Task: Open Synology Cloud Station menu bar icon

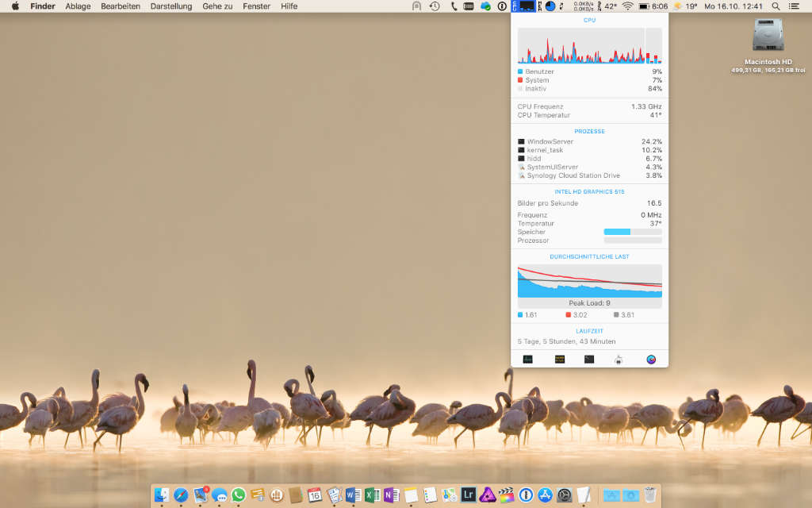Action: click(485, 6)
